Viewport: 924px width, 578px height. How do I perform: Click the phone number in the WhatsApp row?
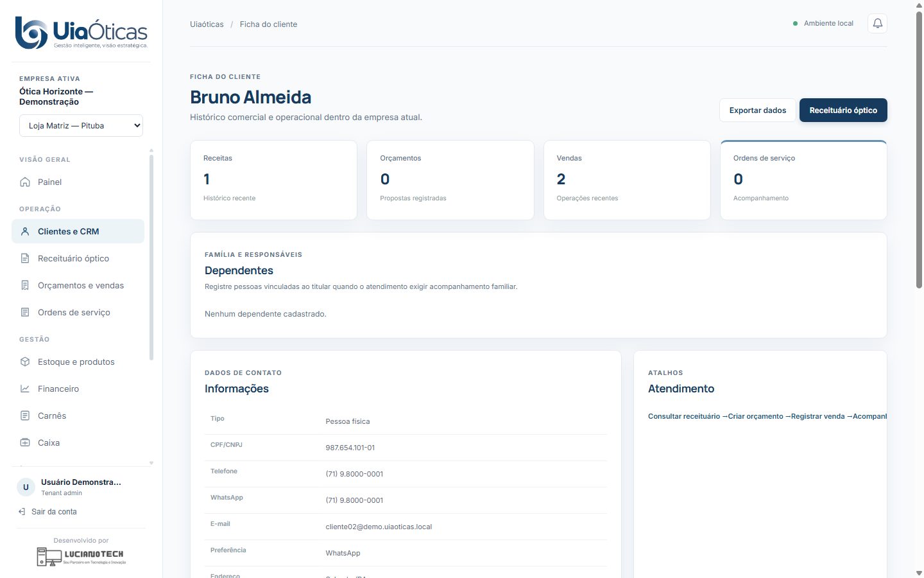[x=354, y=500]
